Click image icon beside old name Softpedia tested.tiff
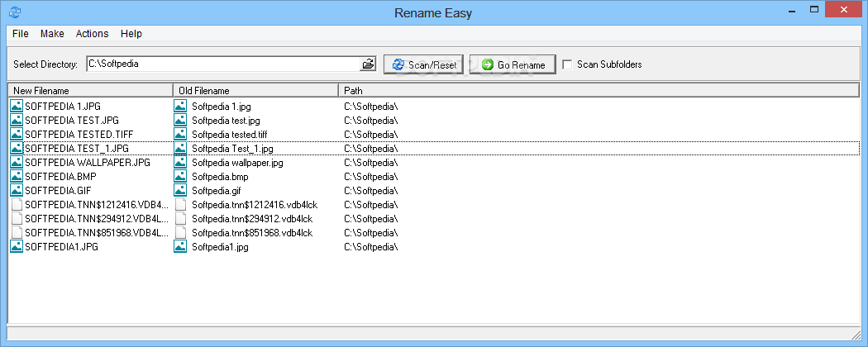This screenshot has width=868, height=347. 180,134
